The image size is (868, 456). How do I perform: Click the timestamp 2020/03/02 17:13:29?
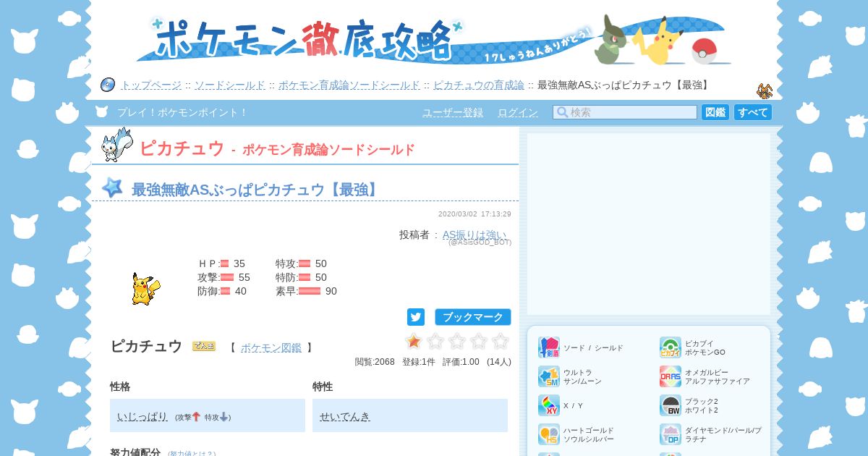[475, 214]
